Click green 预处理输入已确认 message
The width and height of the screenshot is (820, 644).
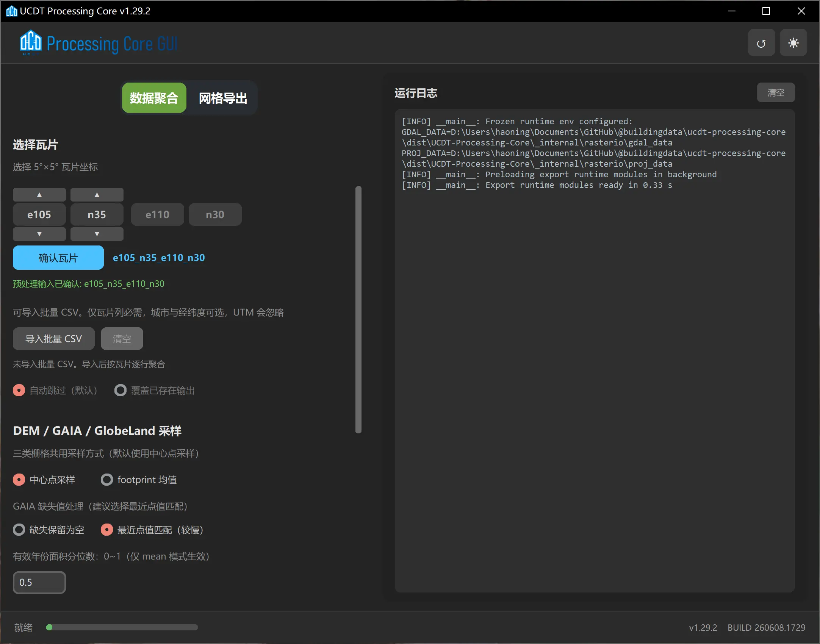point(89,284)
